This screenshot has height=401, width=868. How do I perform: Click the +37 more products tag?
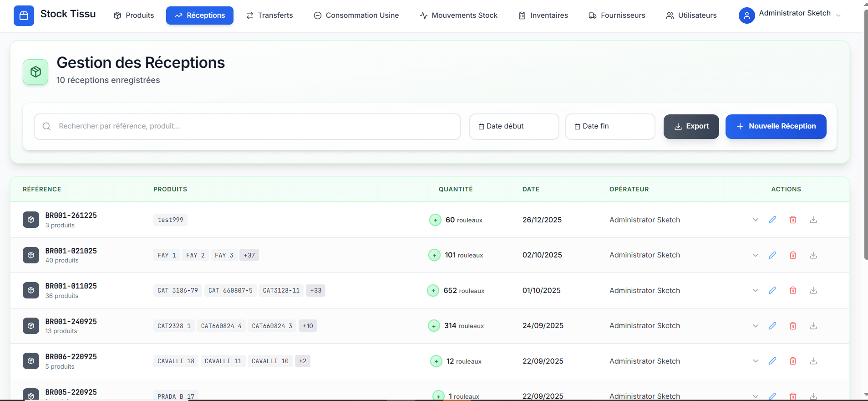[249, 255]
